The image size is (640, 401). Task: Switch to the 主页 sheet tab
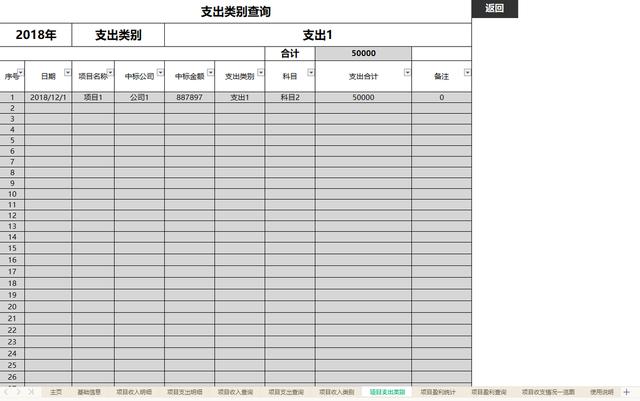56,392
